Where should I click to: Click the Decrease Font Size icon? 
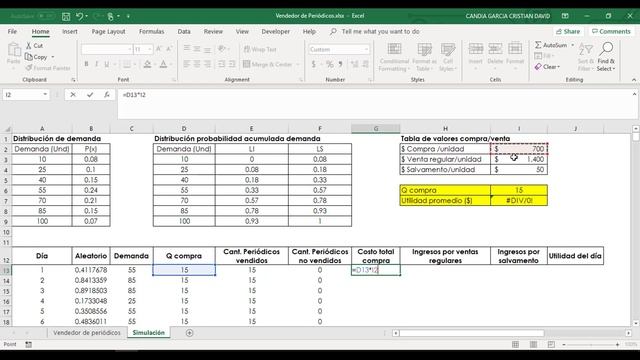pos(169,49)
